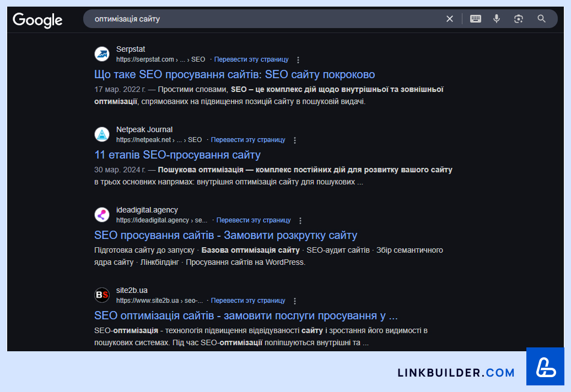This screenshot has width=571, height=392.
Task: Click the Netpeak Journal site name
Action: [144, 129]
